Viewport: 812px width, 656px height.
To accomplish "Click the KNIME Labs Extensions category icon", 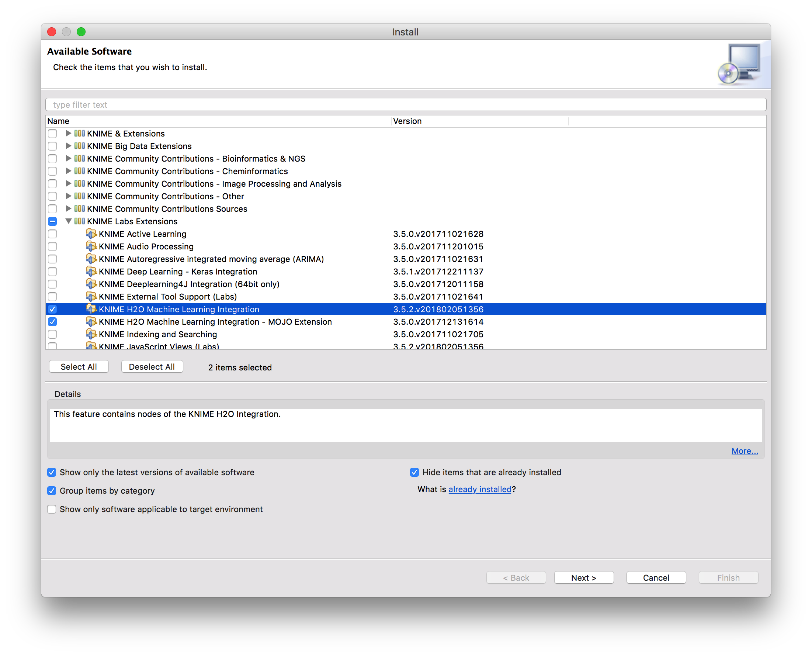I will [79, 221].
